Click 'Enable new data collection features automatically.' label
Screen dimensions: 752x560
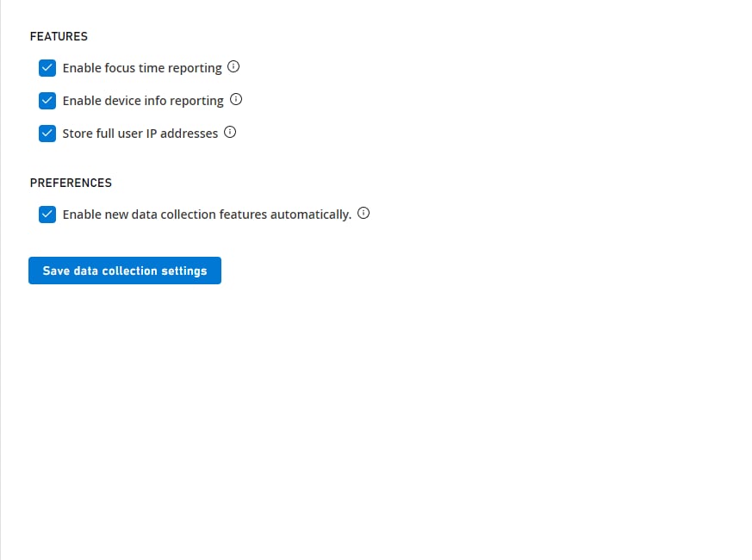click(x=207, y=215)
